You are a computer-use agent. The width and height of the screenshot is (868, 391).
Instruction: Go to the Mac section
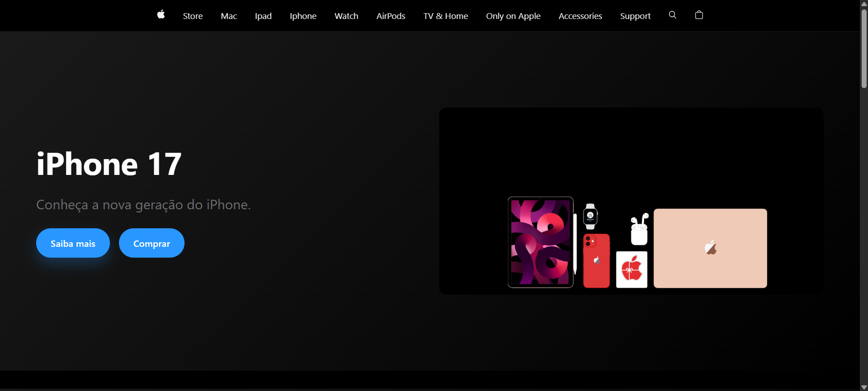tap(229, 16)
